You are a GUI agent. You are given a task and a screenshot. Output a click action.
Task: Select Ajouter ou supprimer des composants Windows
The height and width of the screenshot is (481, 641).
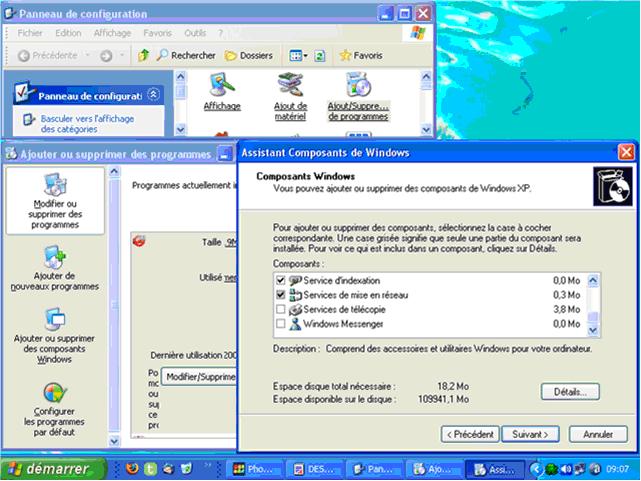[x=54, y=336]
